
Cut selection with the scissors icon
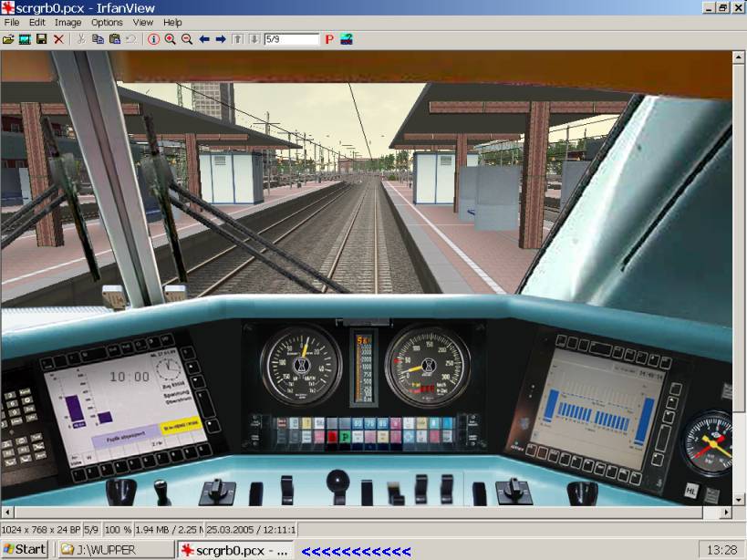(x=81, y=39)
